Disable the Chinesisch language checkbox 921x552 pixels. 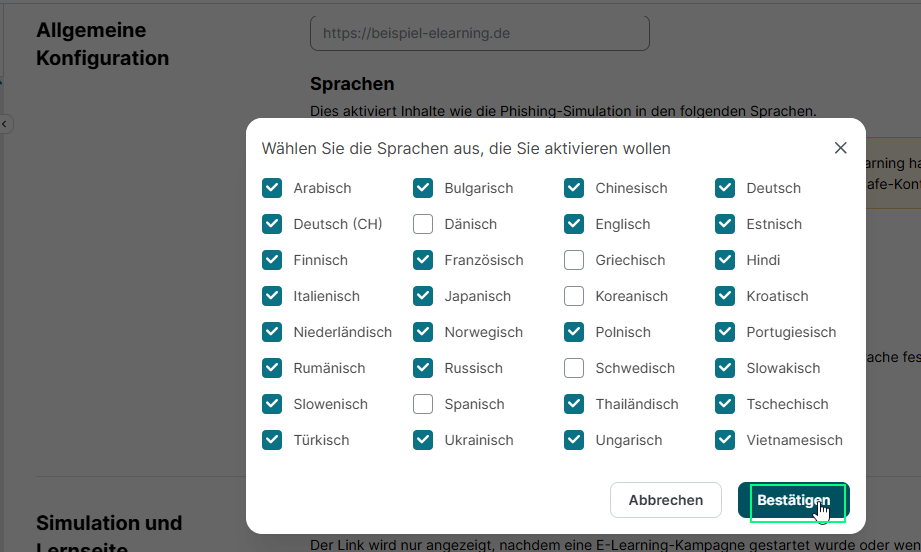[574, 188]
